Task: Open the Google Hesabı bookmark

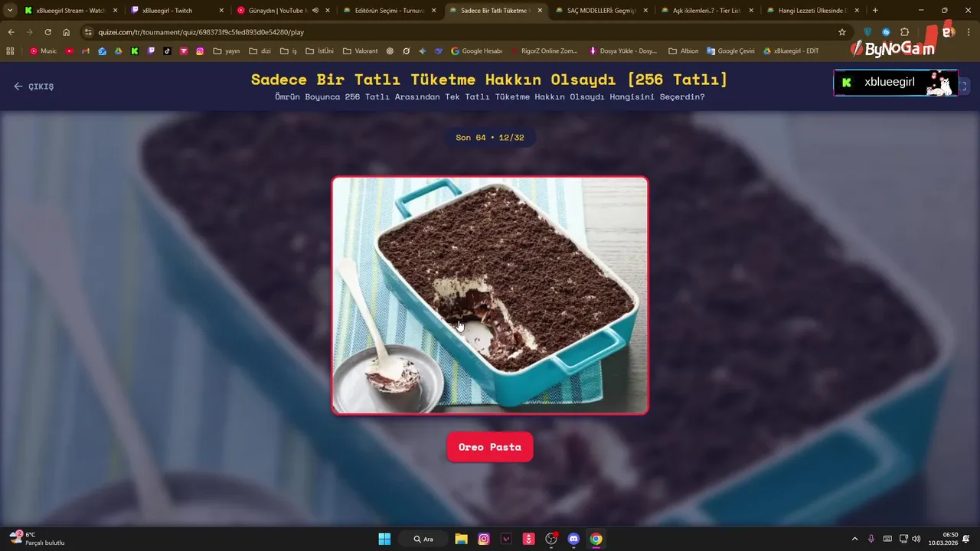Action: point(477,51)
